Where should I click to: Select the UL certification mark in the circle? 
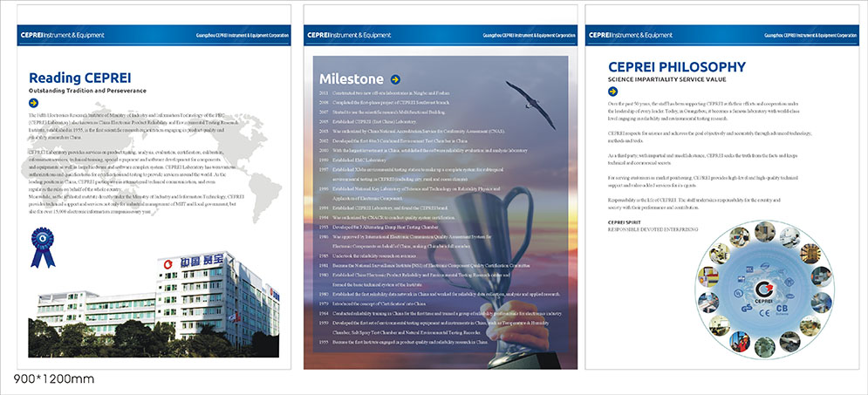pos(738,293)
